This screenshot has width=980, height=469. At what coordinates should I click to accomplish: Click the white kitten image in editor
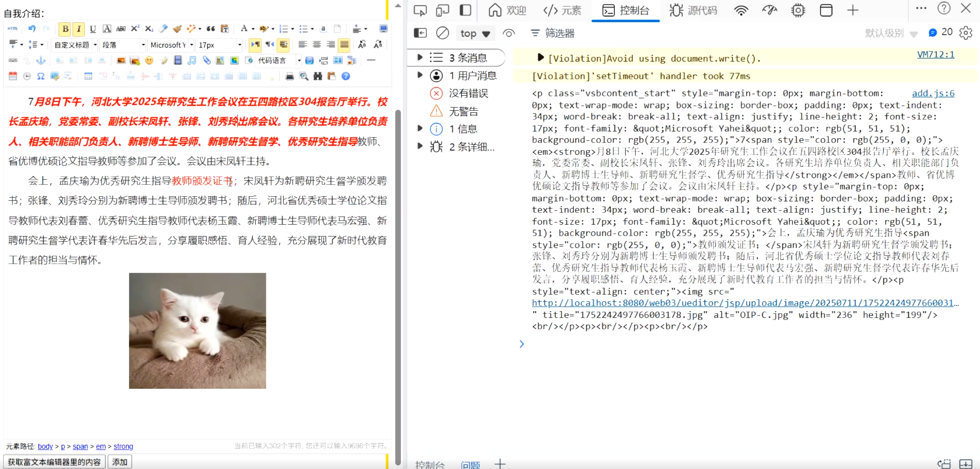point(197,331)
